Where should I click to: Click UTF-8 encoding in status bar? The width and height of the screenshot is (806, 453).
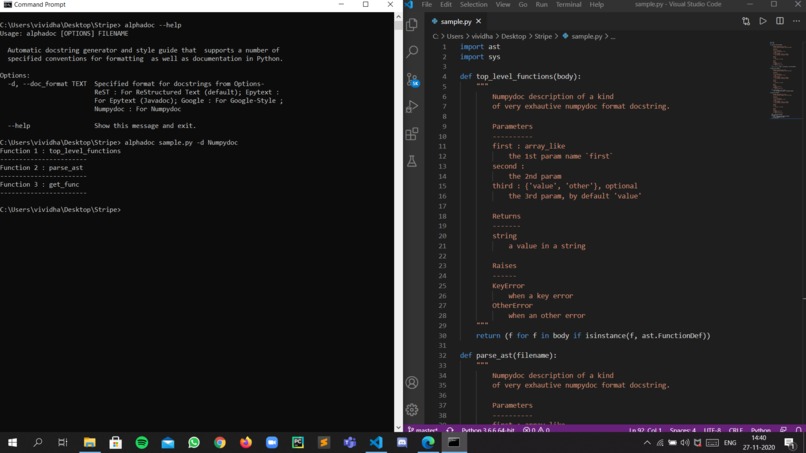[712, 430]
